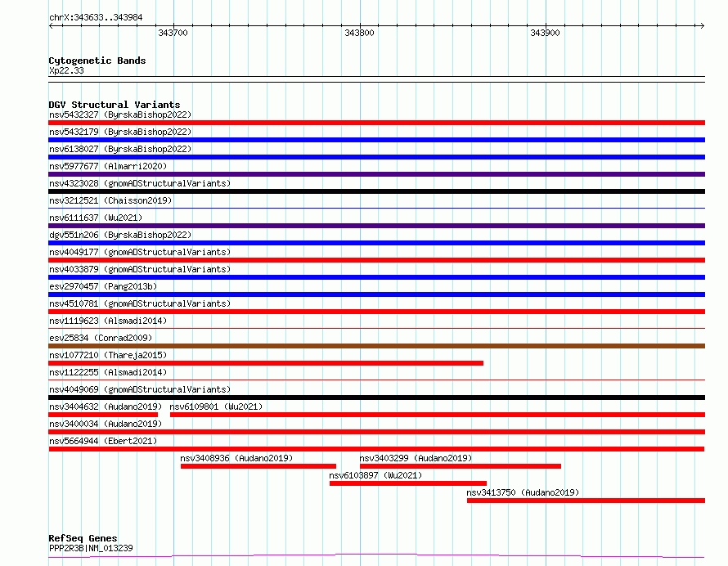Screen dimensions: 728x566
Task: Click the nsv5432327 (ByrskaBishop2022) variant label
Action: click(120, 115)
